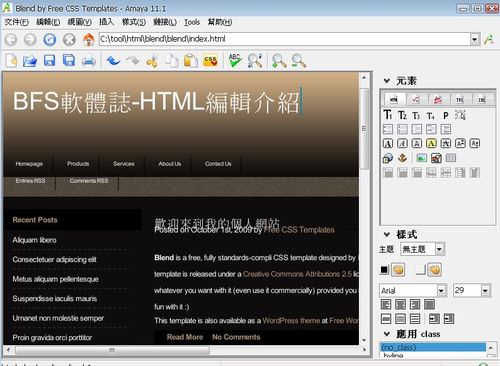The image size is (500, 366).
Task: Open the address bar history dropdown
Action: pyautogui.click(x=475, y=39)
